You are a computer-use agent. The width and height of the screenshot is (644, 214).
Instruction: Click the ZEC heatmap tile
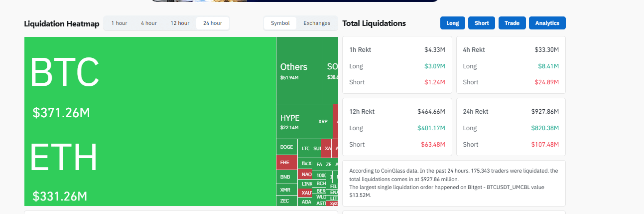286,201
